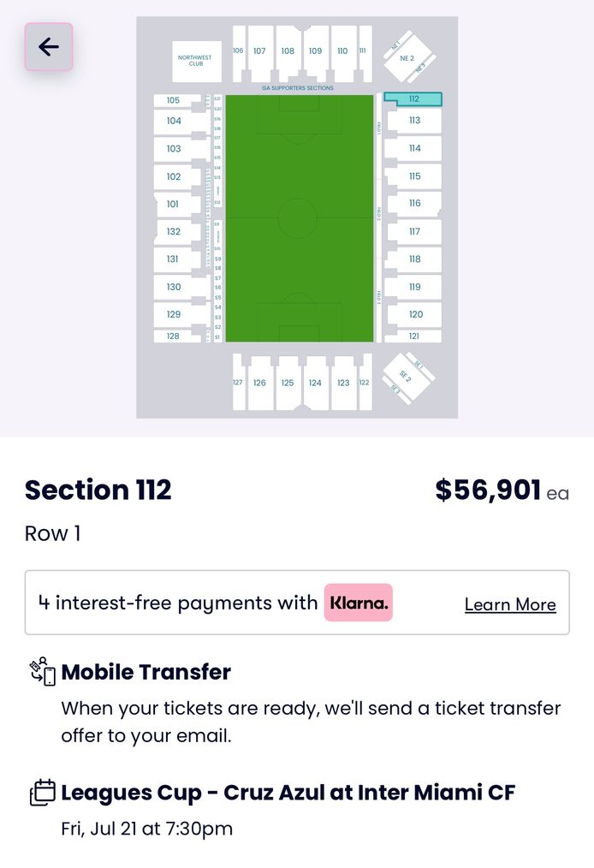Image resolution: width=594 pixels, height=868 pixels.
Task: Click the back arrow to return
Action: 47,47
